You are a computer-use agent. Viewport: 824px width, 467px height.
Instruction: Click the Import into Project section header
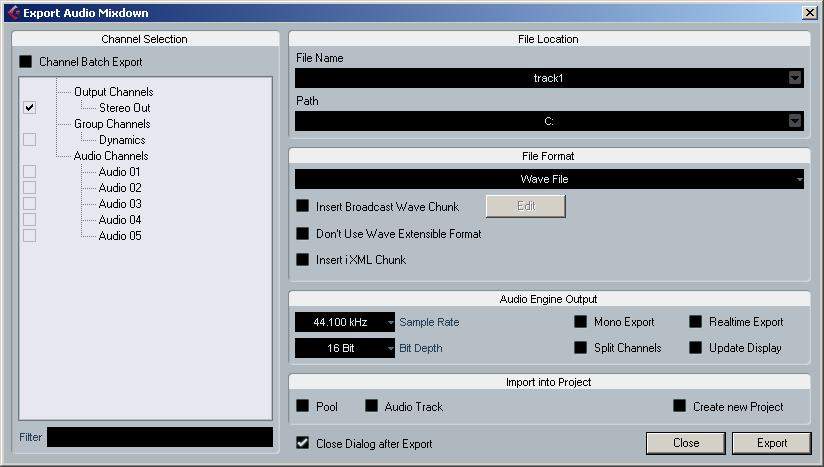pyautogui.click(x=549, y=382)
